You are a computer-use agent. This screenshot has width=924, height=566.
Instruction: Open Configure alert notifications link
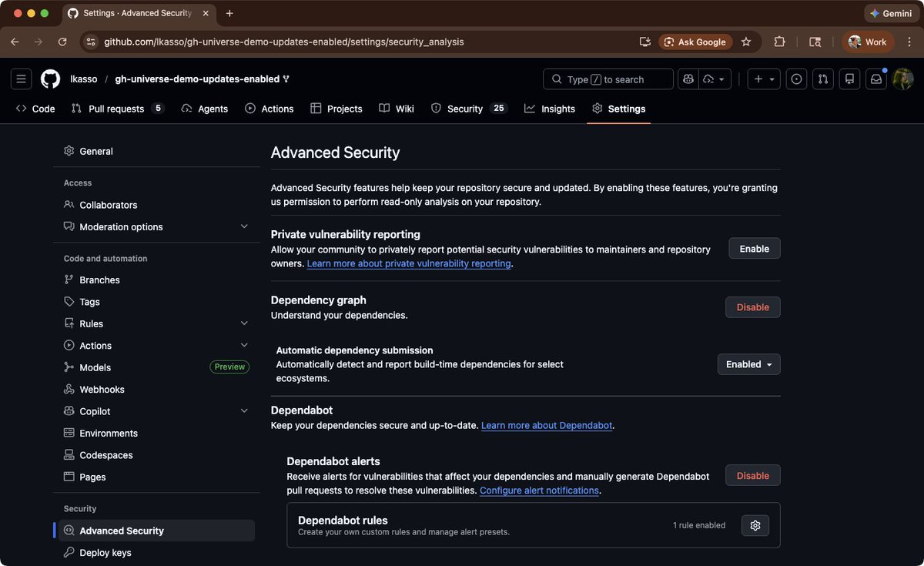coord(539,491)
